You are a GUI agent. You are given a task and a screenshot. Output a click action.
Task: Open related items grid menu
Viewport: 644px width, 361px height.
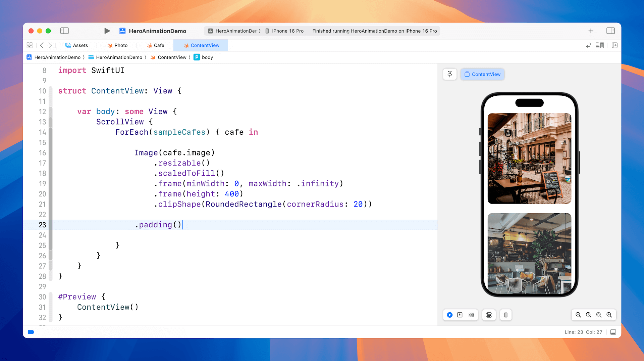tap(30, 45)
